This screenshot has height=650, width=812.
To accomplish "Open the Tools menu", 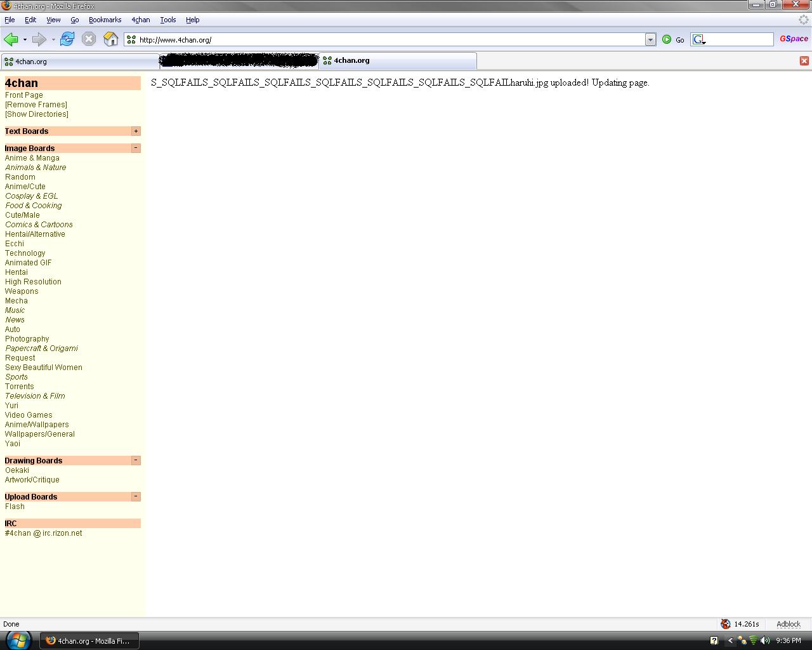I will (x=168, y=20).
